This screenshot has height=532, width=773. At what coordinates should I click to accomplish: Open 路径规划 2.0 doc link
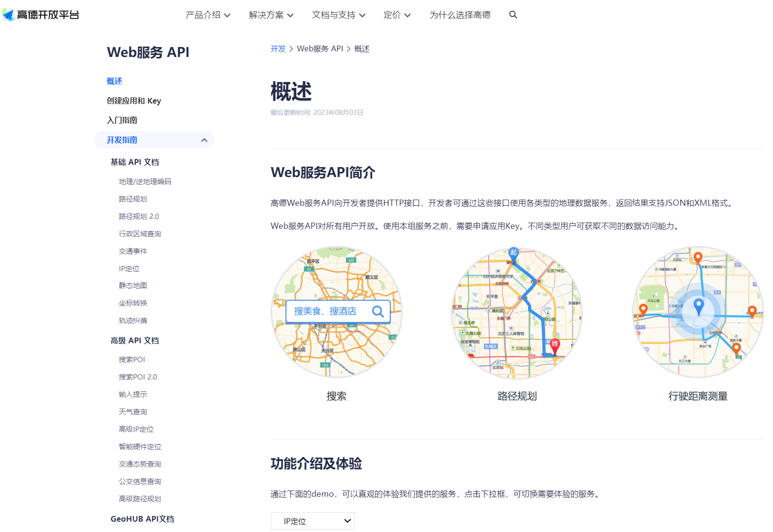pos(139,216)
